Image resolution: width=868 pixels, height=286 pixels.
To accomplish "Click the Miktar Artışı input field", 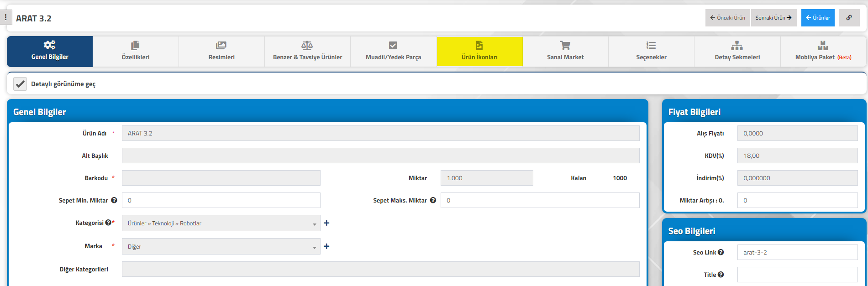I will 797,200.
